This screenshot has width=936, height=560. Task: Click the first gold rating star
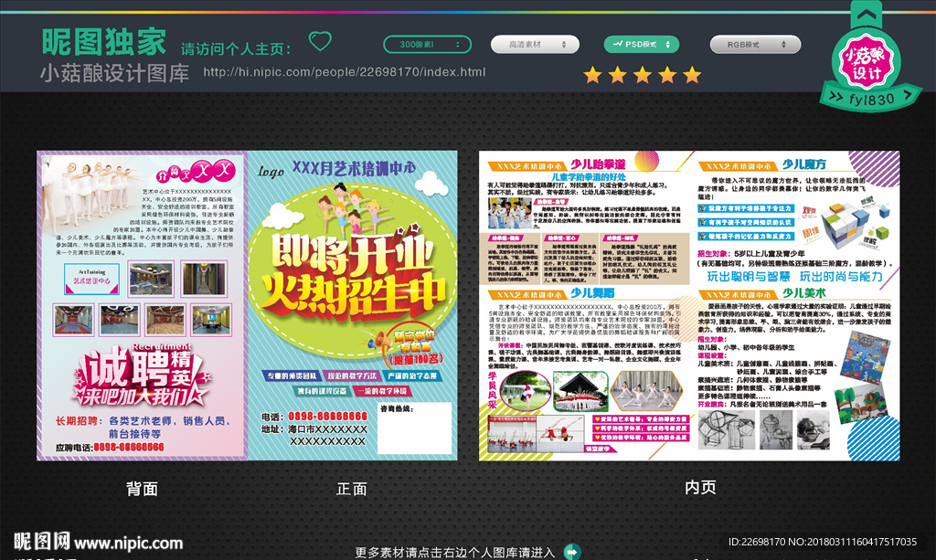coord(592,75)
